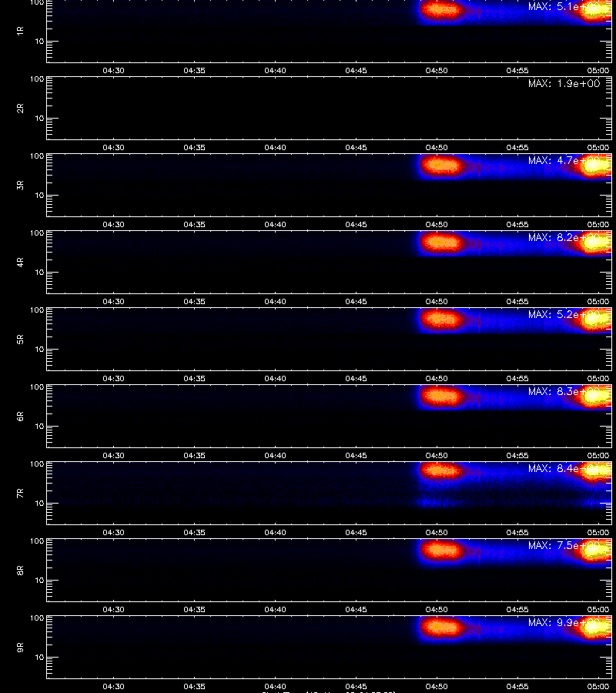This screenshot has width=616, height=693.
Task: Click the 3R panel axis label
Action: [x=20, y=185]
